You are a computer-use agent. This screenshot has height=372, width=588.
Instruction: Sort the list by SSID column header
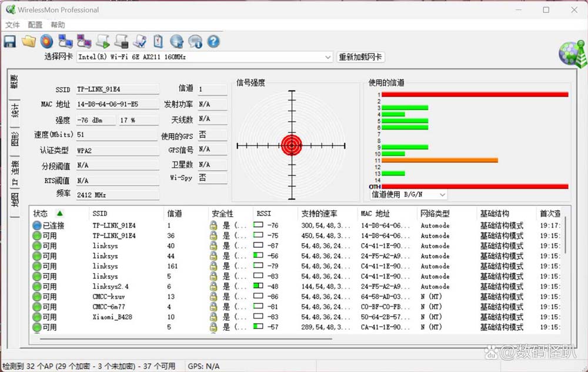100,214
